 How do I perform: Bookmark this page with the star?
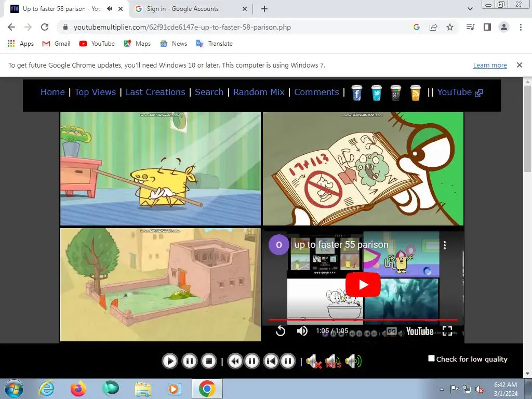tap(450, 27)
